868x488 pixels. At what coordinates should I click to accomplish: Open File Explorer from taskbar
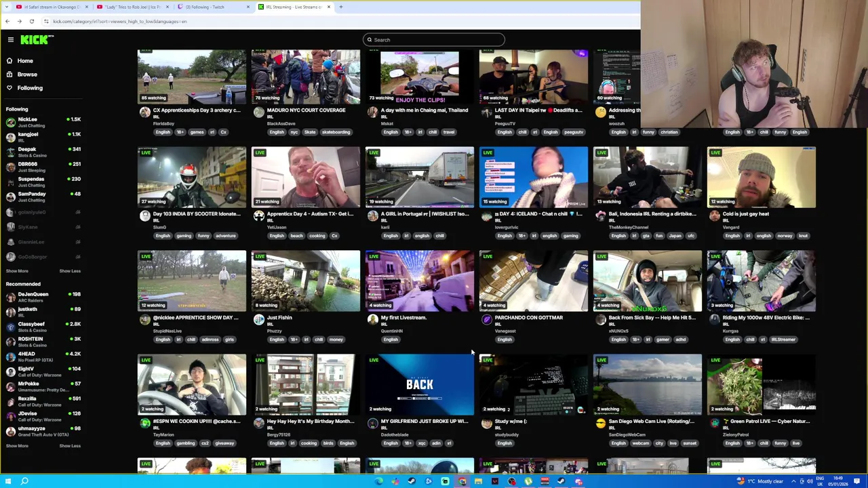478,481
